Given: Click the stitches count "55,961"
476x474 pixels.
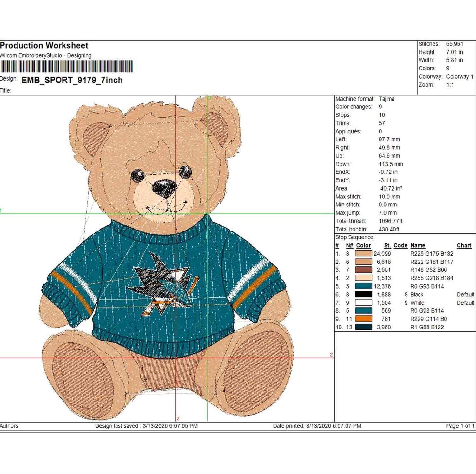Looking at the screenshot, I should (455, 44).
